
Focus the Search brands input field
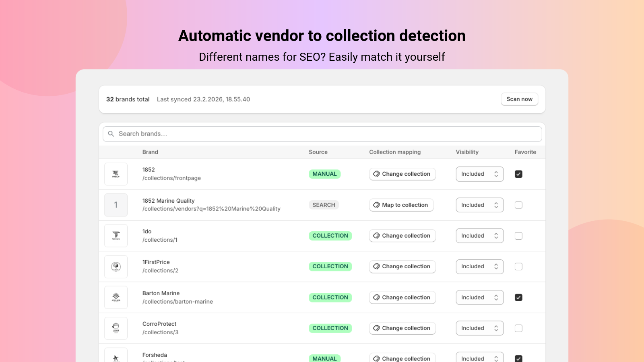coord(322,134)
